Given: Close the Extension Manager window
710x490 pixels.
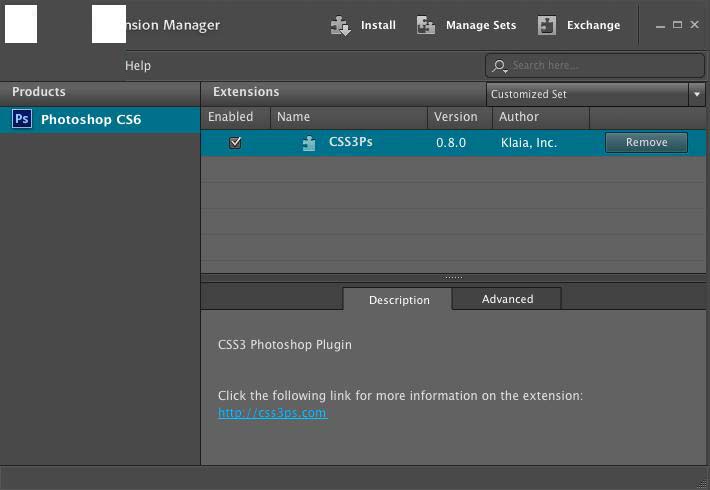Looking at the screenshot, I should pyautogui.click(x=695, y=25).
